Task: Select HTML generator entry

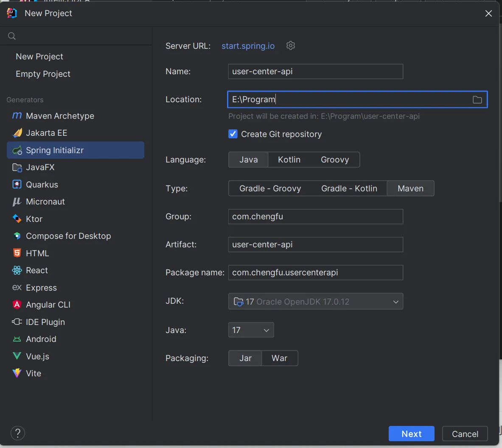Action: [76, 253]
